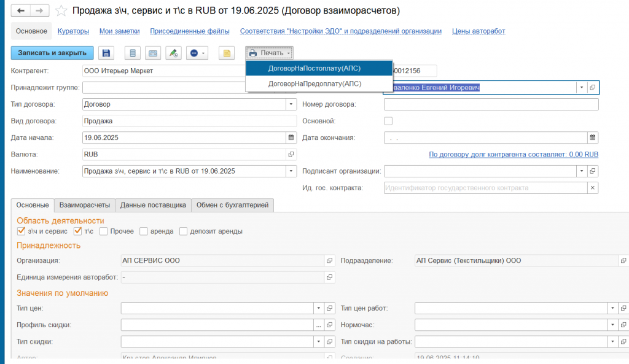This screenshot has height=364, width=629.
Task: Click the floppy disk save icon
Action: click(106, 53)
